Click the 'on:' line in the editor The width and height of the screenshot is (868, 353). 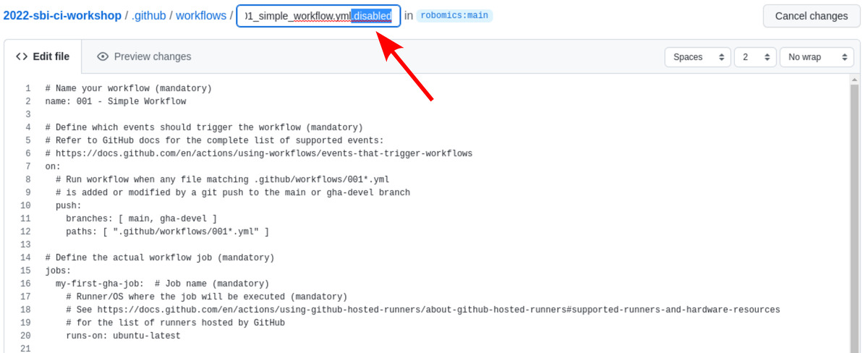pyautogui.click(x=53, y=166)
